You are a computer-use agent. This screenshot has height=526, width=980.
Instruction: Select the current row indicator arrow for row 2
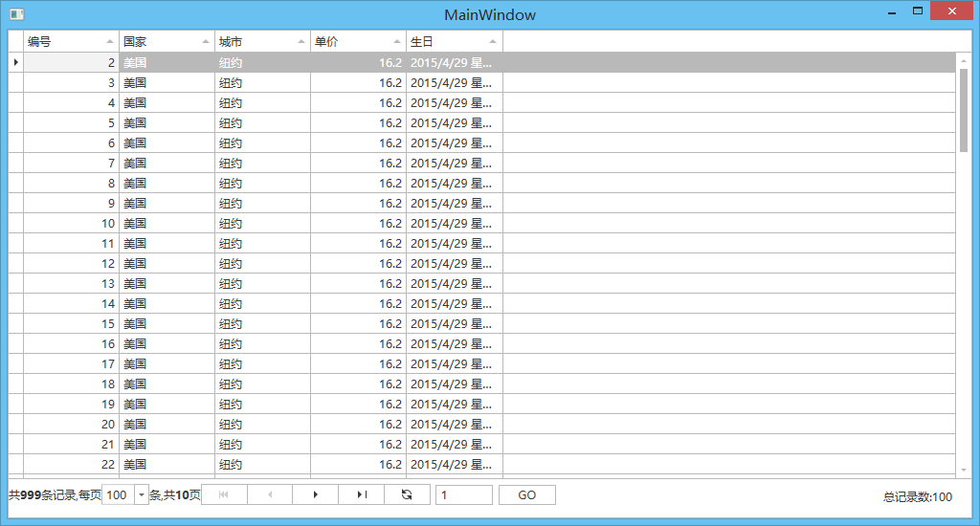(15, 62)
